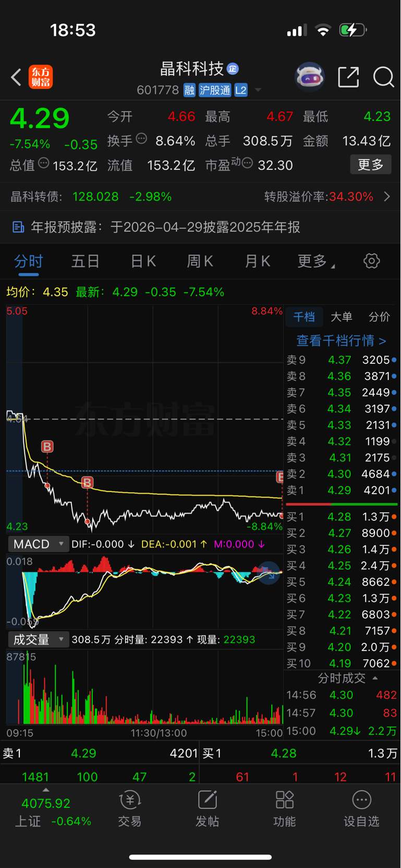
Task: Open the 成交量 indicator dropdown
Action: click(39, 640)
